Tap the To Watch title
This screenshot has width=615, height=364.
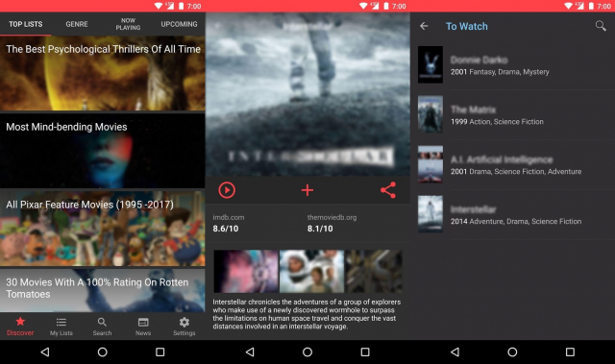click(467, 26)
